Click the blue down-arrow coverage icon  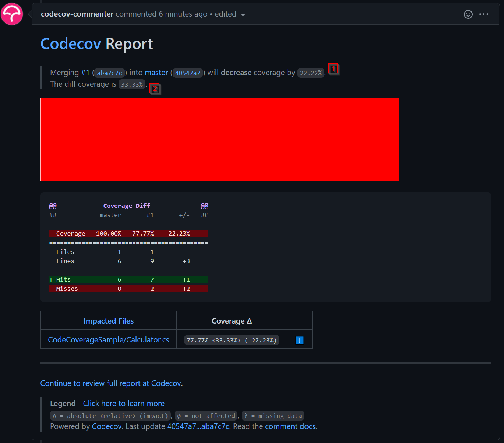point(300,340)
